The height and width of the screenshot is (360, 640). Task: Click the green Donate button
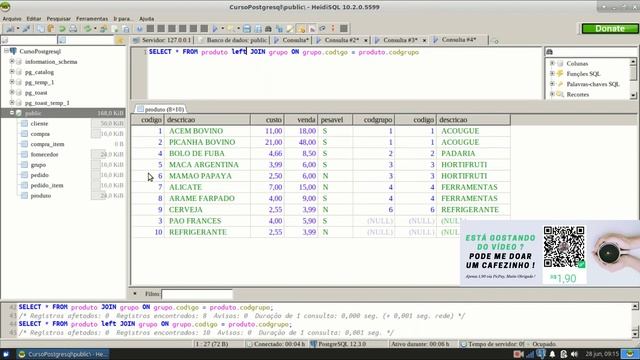tap(610, 29)
